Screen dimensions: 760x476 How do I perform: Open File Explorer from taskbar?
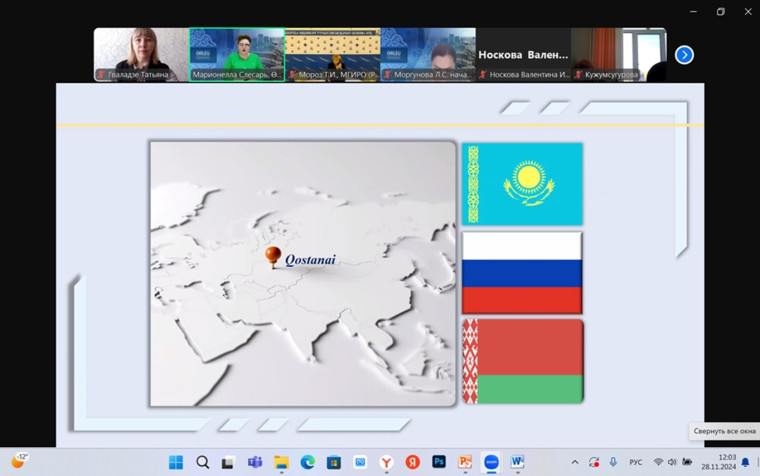tap(281, 462)
